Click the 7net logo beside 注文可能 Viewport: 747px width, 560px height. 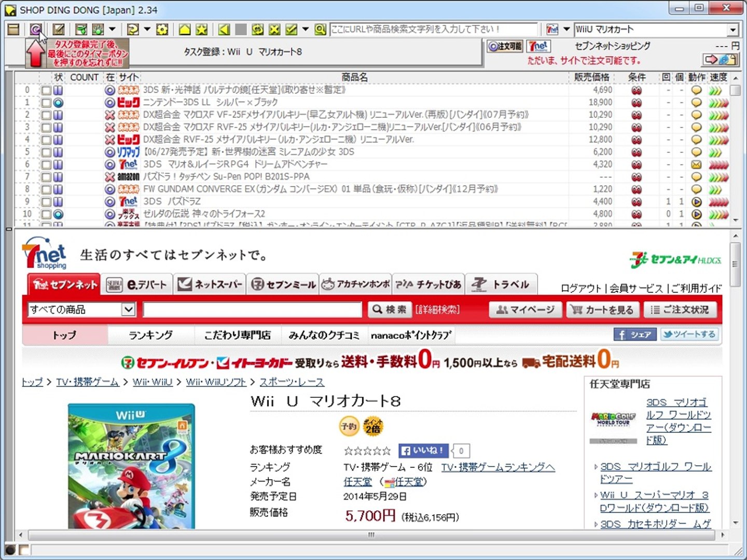(538, 46)
